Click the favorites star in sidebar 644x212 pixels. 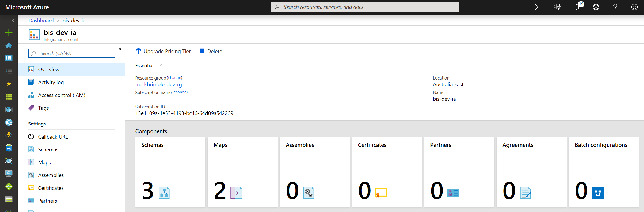(9, 84)
